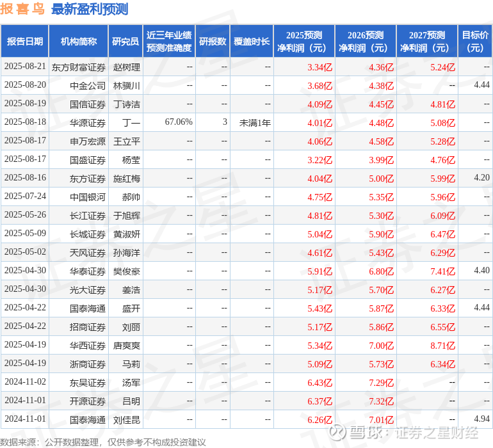Image resolution: width=493 pixels, height=448 pixels.
Task: Click the 2025-08-20 report date
Action: point(25,85)
